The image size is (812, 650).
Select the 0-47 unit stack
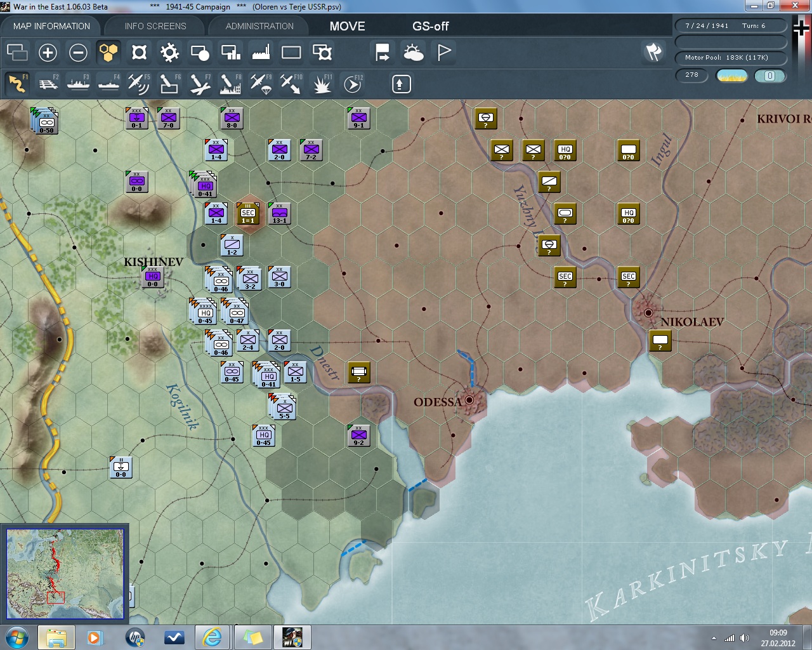point(235,311)
